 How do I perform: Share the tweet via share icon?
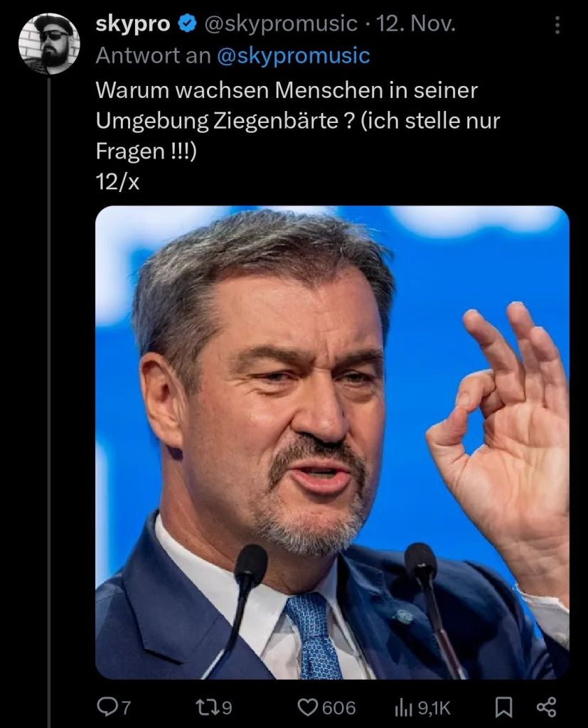pyautogui.click(x=546, y=707)
